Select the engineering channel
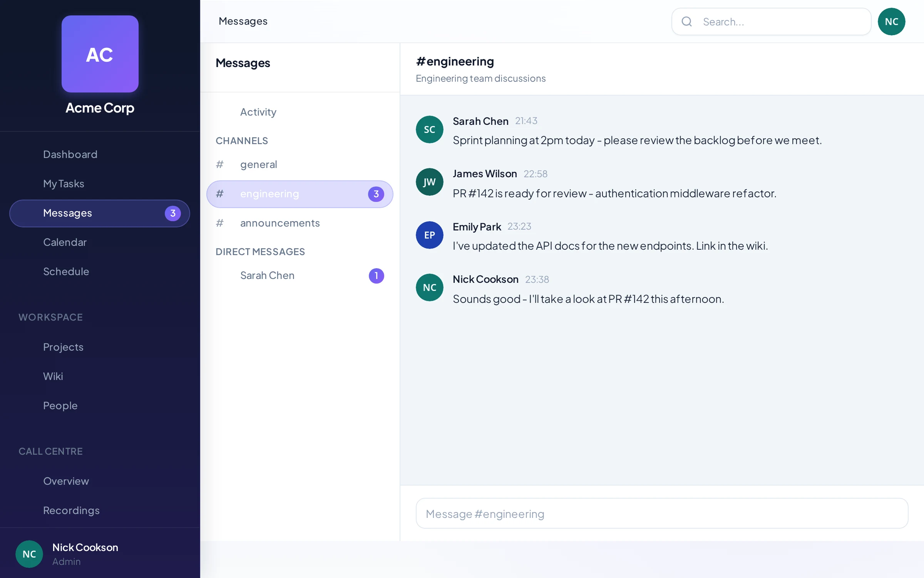This screenshot has width=924, height=578. pos(300,194)
